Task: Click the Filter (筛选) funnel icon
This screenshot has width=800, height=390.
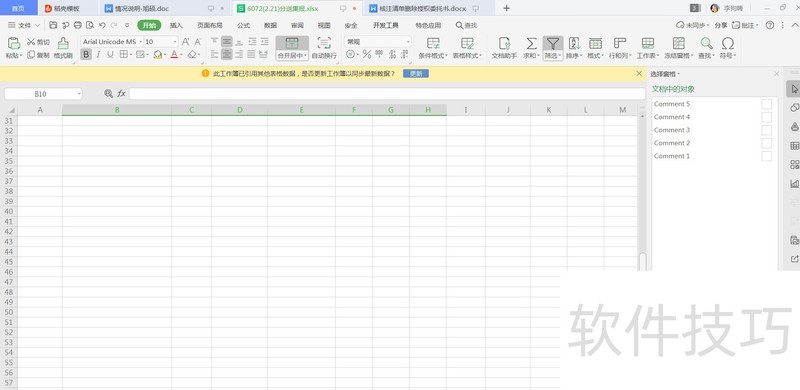Action: point(553,43)
